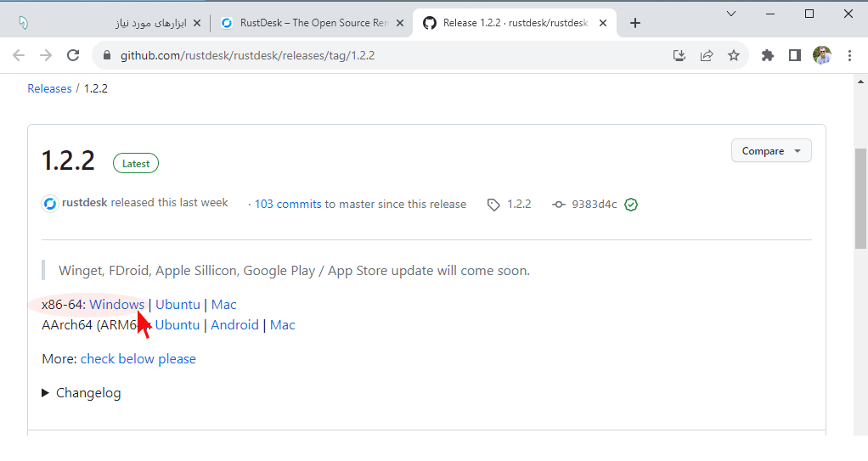Show verified signature green check badge

[631, 205]
